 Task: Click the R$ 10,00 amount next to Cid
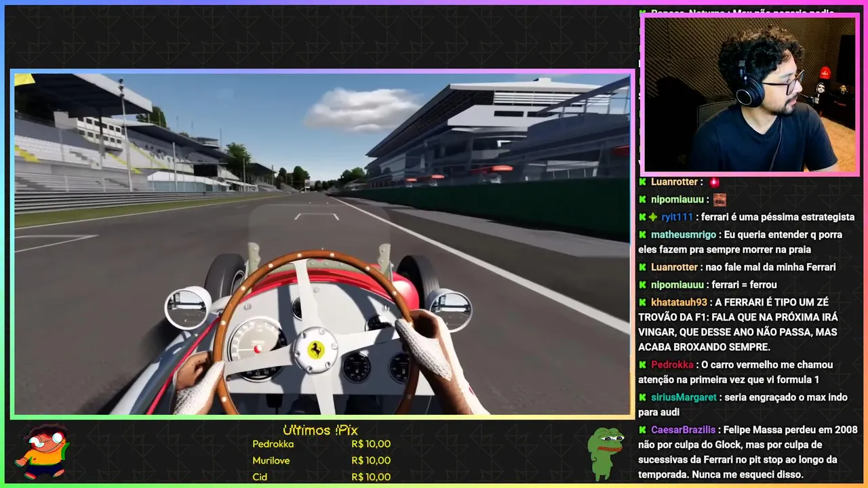coord(371,476)
